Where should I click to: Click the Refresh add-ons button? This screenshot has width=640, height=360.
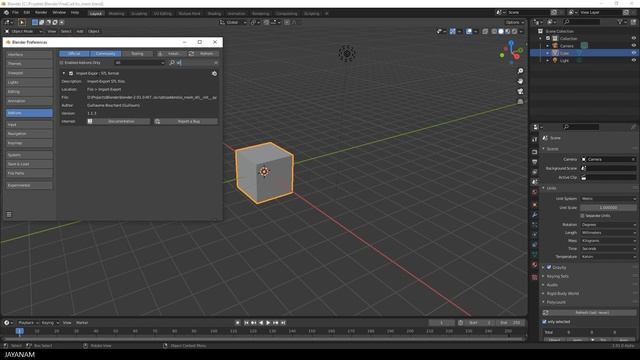click(203, 53)
